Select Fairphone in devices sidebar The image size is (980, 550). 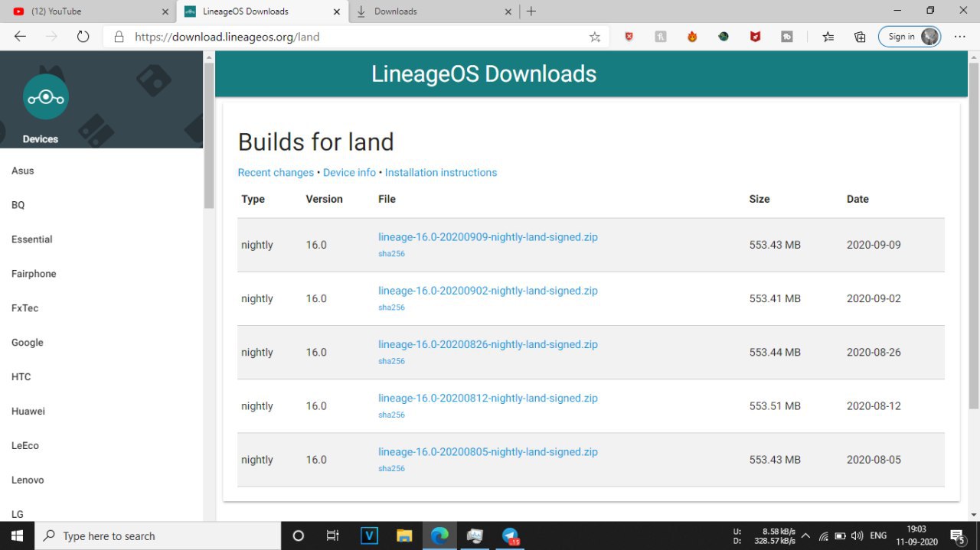pos(34,274)
